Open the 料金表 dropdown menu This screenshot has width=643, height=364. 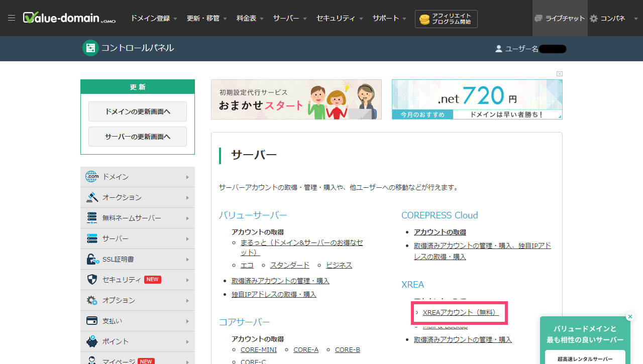point(250,18)
